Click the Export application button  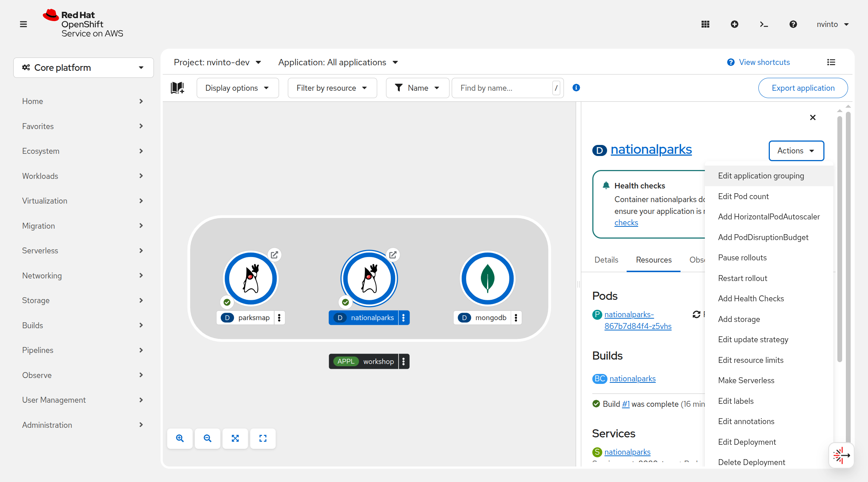click(803, 88)
